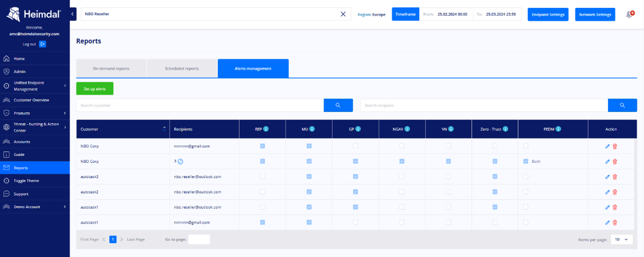Click the NGAV column info icon
Image resolution: width=644 pixels, height=257 pixels.
(407, 129)
